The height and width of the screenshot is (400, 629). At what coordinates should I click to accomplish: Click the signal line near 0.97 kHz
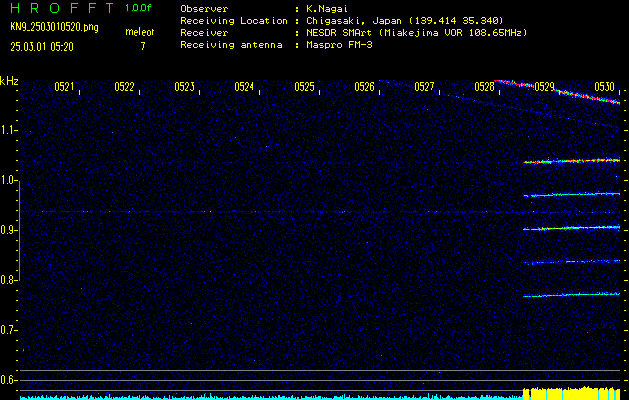[572, 195]
